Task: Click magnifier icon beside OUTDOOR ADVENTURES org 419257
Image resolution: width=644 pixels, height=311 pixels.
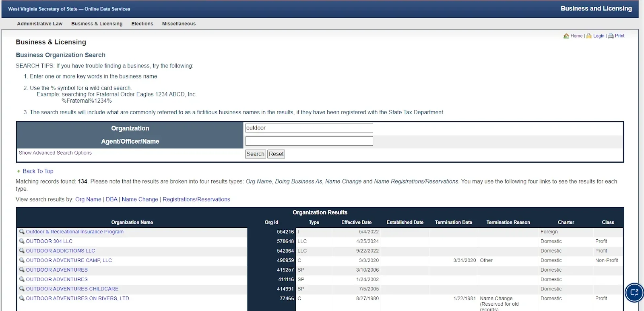Action: [x=22, y=270]
